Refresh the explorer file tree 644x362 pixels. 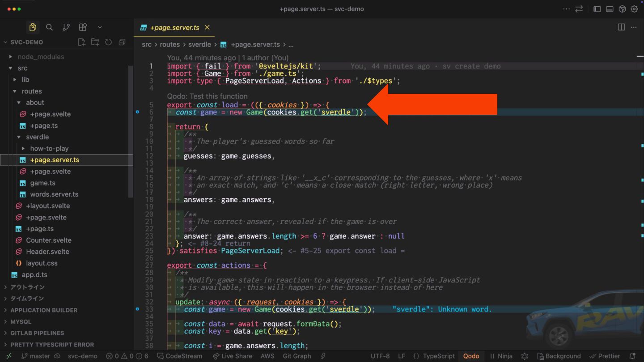point(108,42)
